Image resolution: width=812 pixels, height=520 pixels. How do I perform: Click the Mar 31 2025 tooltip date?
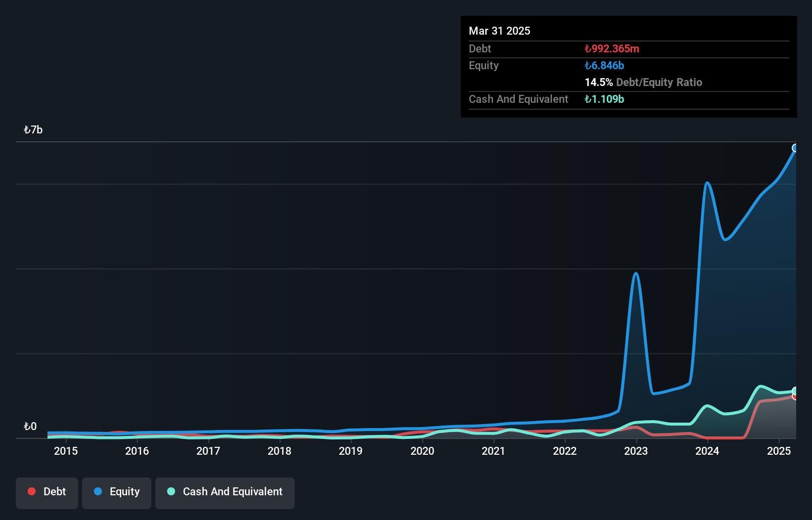(x=499, y=31)
